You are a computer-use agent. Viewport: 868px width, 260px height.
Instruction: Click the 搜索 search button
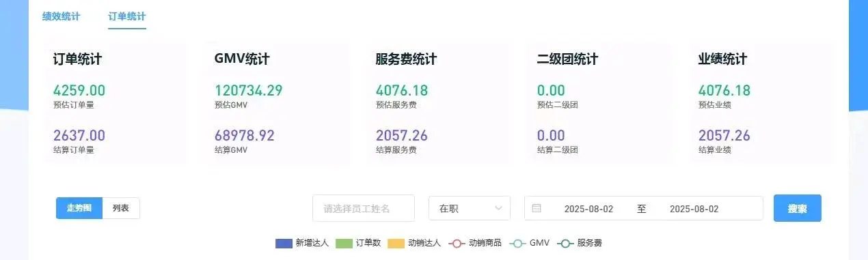click(798, 208)
